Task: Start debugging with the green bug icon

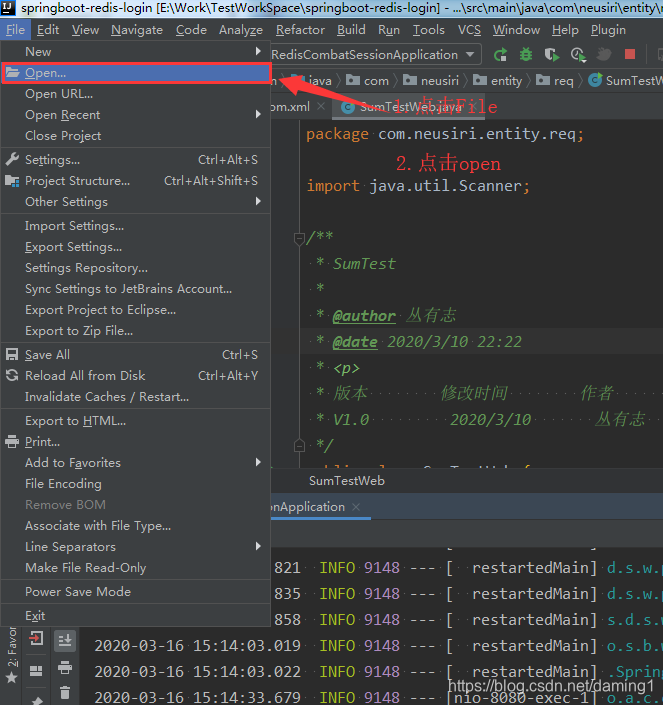Action: point(525,55)
